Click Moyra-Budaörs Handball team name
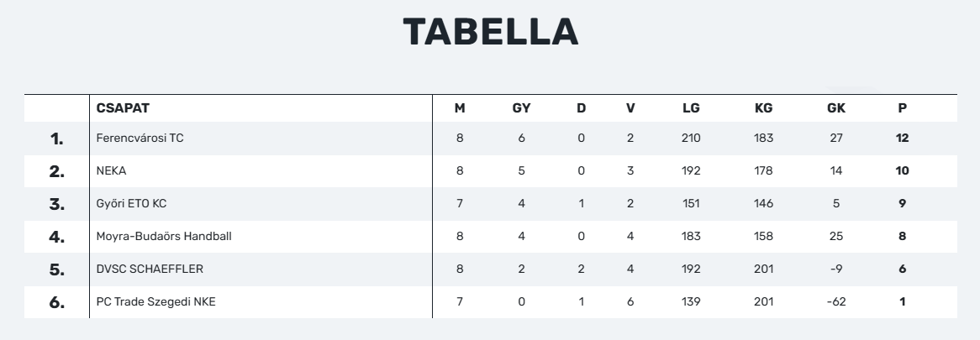The width and height of the screenshot is (980, 340). (164, 237)
